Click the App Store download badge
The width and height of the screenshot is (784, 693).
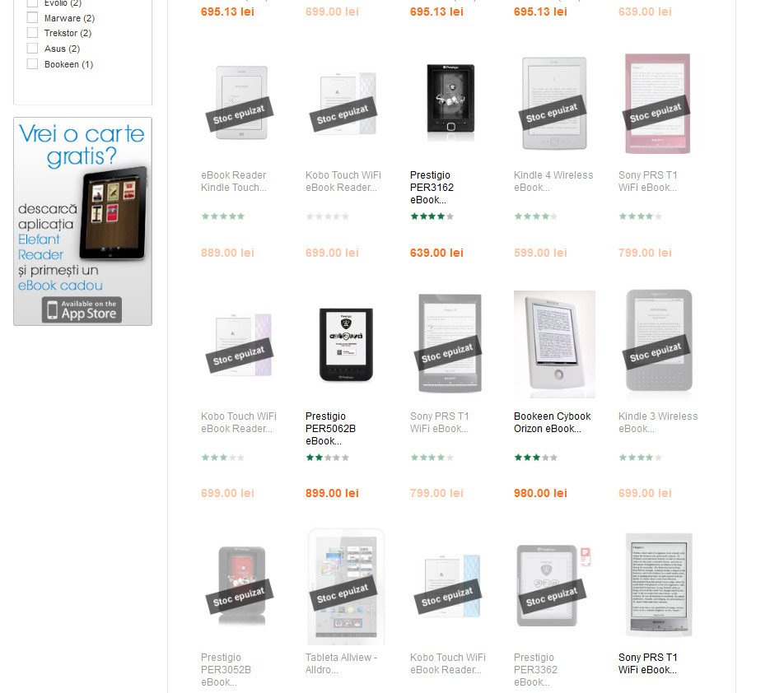click(x=82, y=309)
